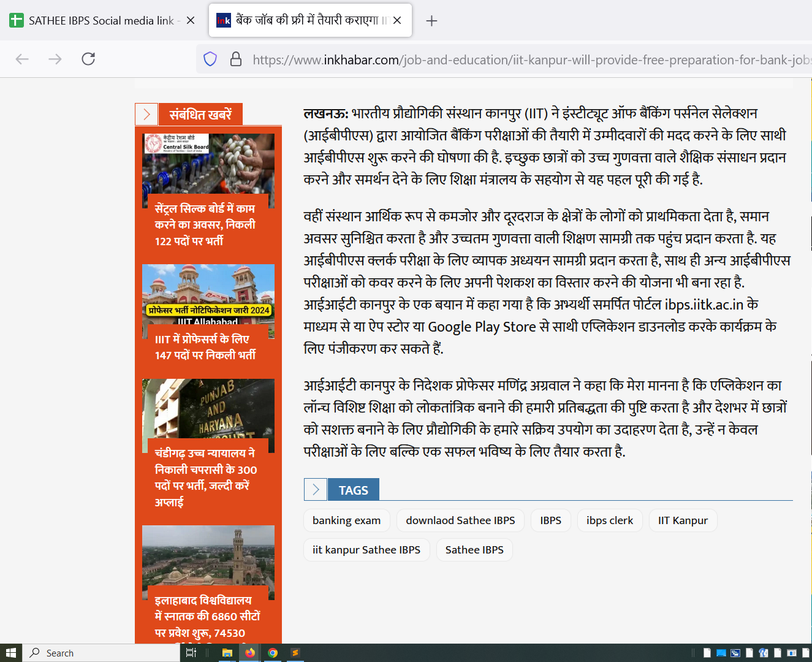Viewport: 812px width, 662px height.
Task: Open Sublime Text from the taskbar
Action: (295, 653)
